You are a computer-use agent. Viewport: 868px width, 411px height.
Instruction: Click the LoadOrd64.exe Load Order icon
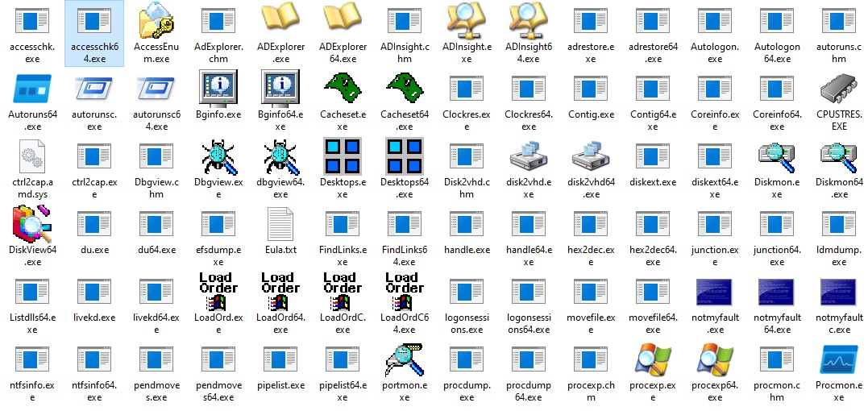coord(280,291)
